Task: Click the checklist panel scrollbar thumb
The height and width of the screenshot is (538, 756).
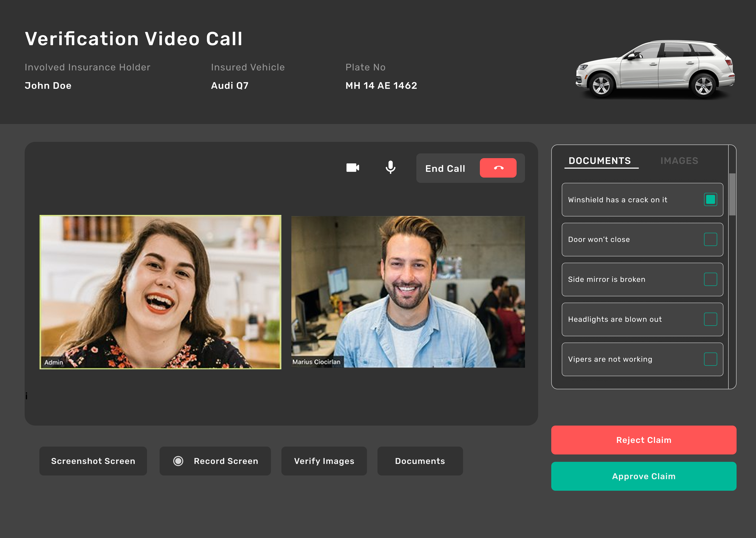Action: (x=732, y=194)
